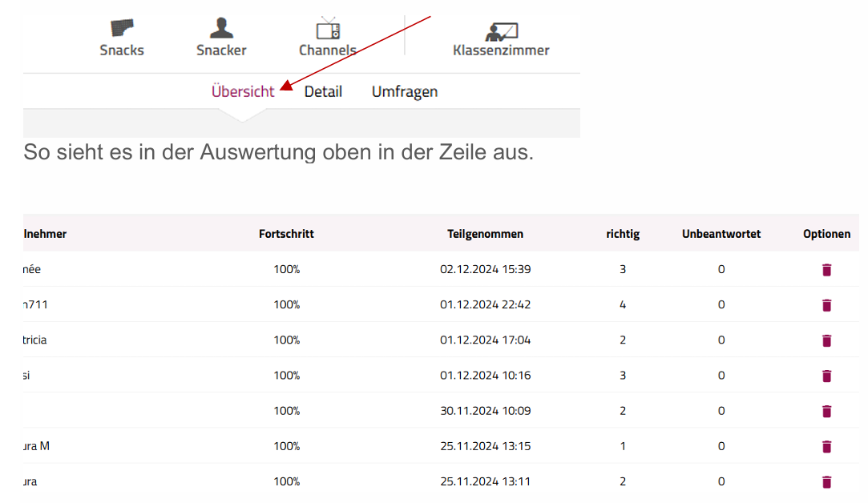This screenshot has height=503, width=868.
Task: Remove the 01.12.2024 10:16 participant entry
Action: (827, 376)
